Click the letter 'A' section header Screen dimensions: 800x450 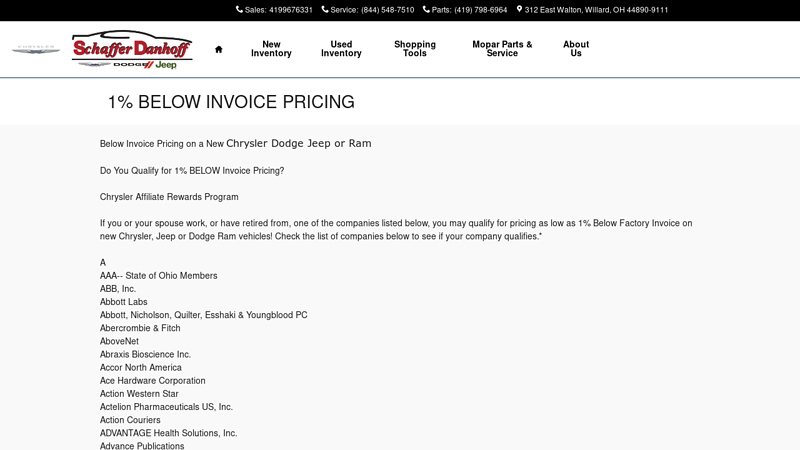[x=103, y=263]
